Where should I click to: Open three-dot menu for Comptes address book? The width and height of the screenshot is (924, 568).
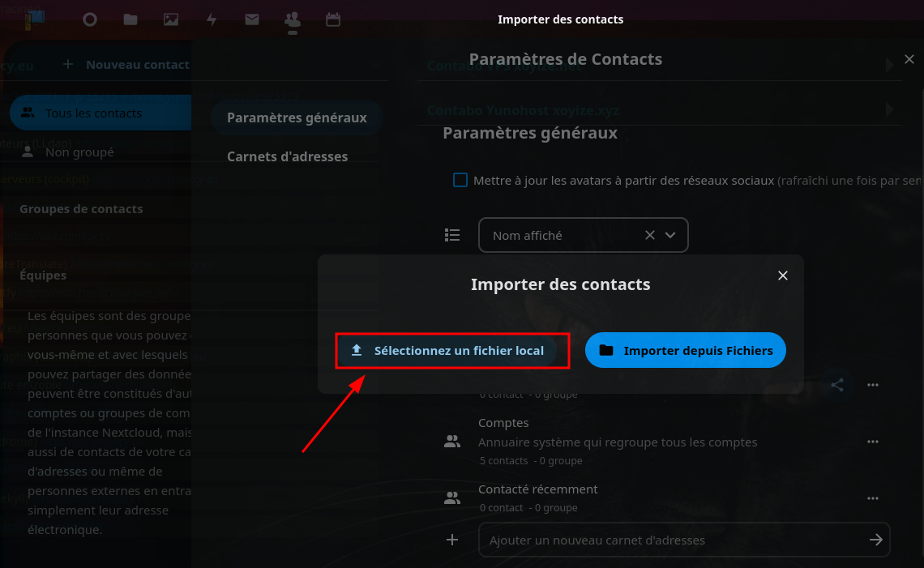point(873,442)
